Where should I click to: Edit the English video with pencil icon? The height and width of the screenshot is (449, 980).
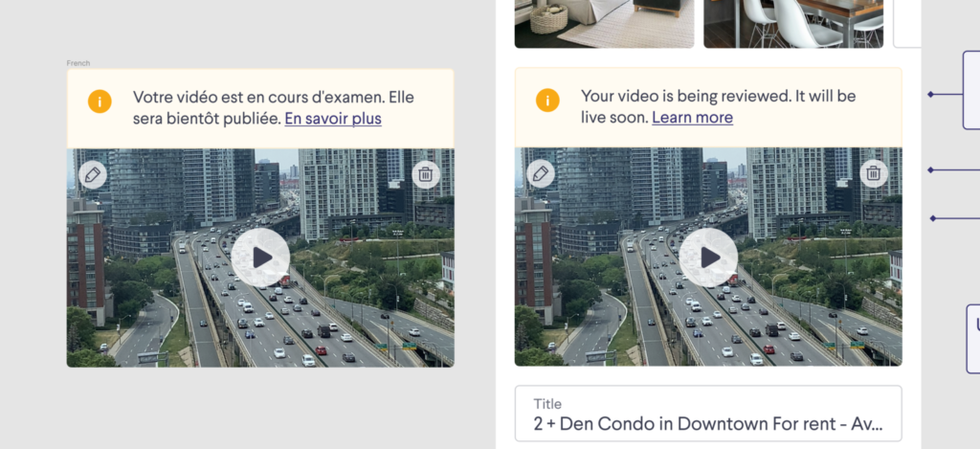coord(541,173)
